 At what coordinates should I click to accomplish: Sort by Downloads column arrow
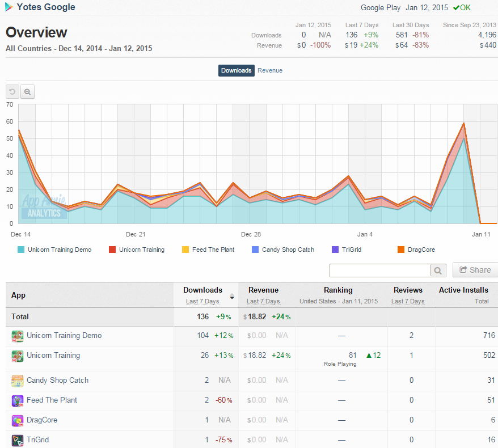[232, 297]
